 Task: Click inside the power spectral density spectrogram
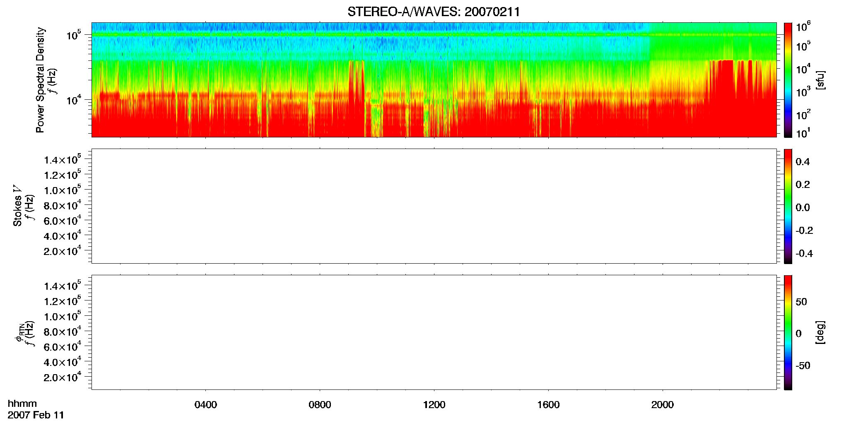click(434, 79)
